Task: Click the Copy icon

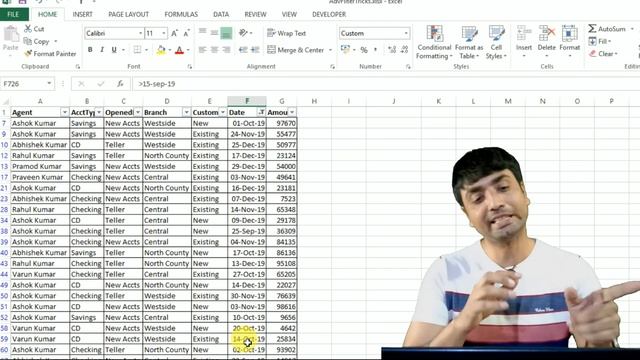Action: coord(28,41)
